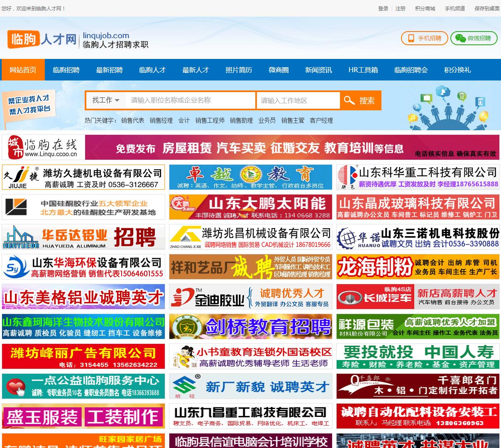Open 临朐招聘 nav item
Image resolution: width=501 pixels, height=448 pixels.
click(x=66, y=70)
